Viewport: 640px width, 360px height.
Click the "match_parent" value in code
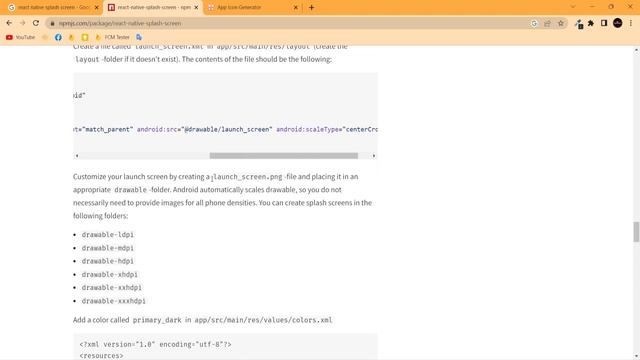[107, 129]
